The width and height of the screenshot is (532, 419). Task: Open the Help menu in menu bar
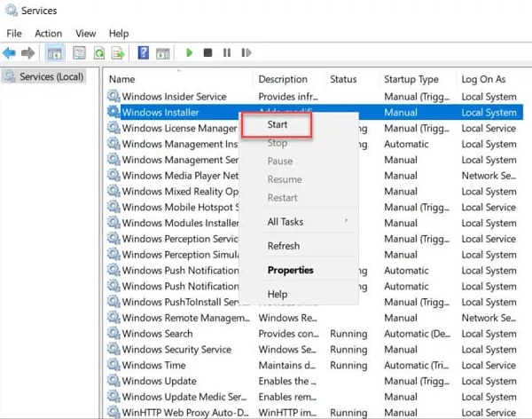[119, 34]
